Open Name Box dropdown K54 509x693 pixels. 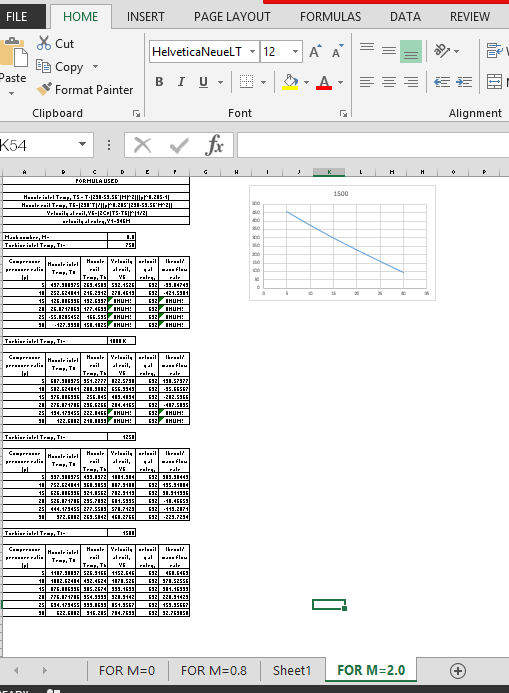[82, 145]
